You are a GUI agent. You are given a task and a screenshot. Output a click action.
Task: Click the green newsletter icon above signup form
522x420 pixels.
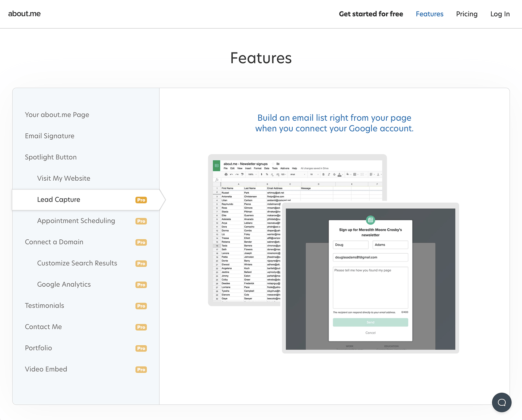(x=370, y=220)
